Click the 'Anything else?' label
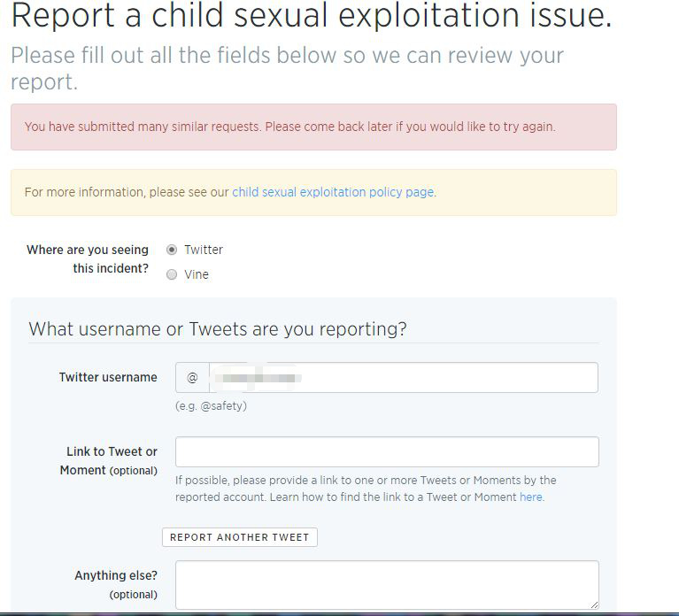Viewport: 679px width, 616px height. [116, 575]
